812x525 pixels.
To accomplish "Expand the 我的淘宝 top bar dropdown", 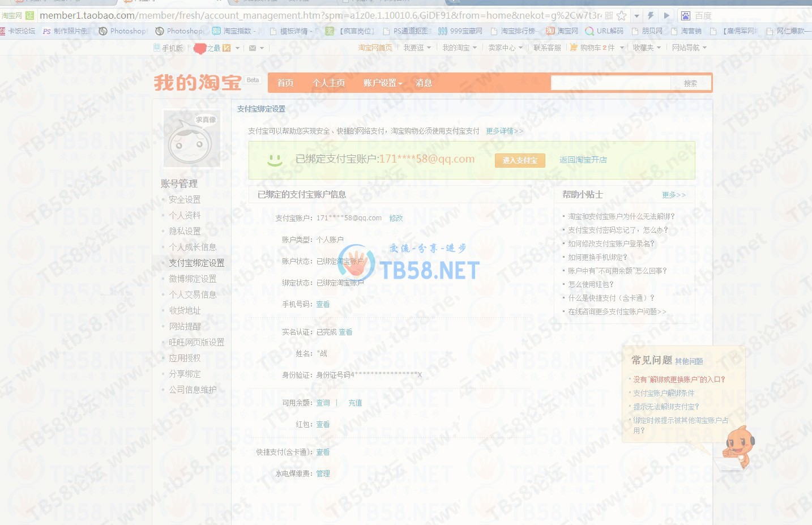I will coord(460,48).
